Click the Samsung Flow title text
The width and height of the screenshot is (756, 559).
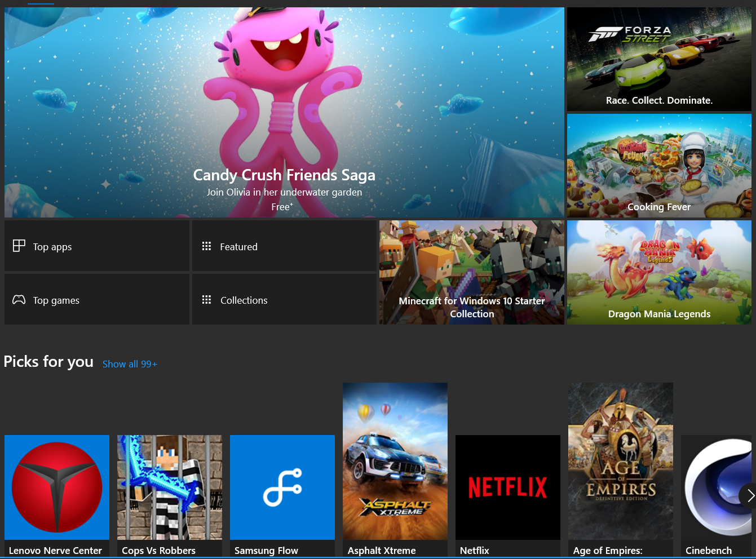point(266,551)
